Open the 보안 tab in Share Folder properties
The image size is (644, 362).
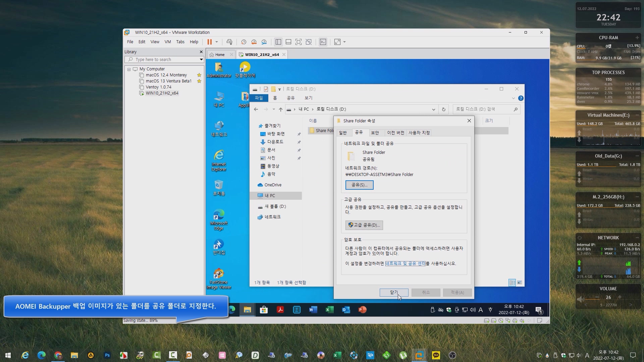pyautogui.click(x=375, y=133)
